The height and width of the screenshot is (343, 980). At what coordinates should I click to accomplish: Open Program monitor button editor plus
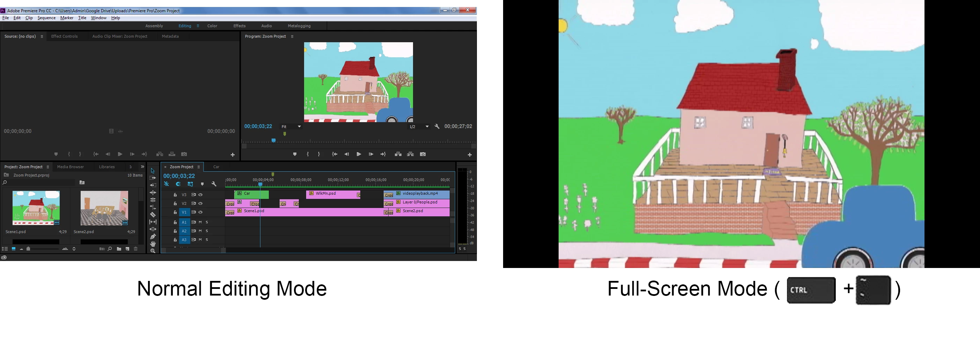point(470,155)
